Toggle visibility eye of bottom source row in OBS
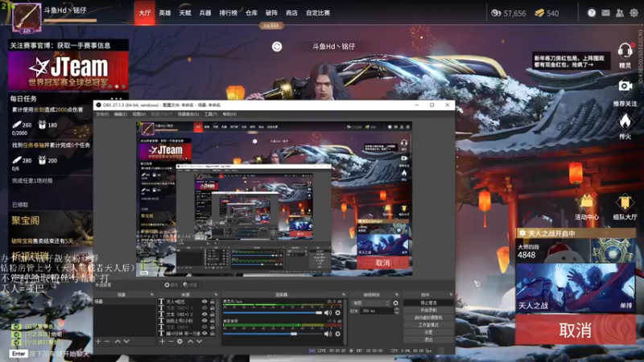Viewport: 644px width, 362px height. (204, 334)
